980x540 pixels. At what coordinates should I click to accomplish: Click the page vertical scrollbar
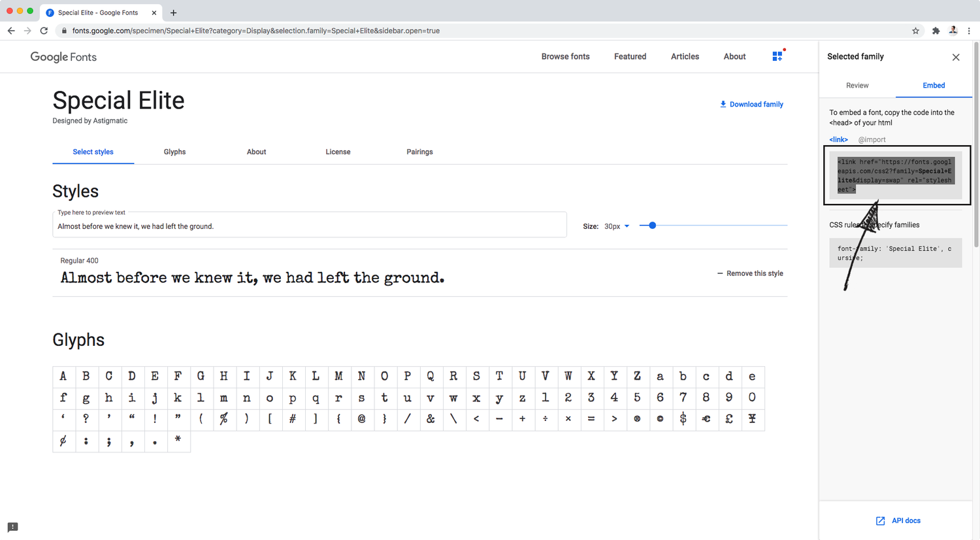pos(977,144)
